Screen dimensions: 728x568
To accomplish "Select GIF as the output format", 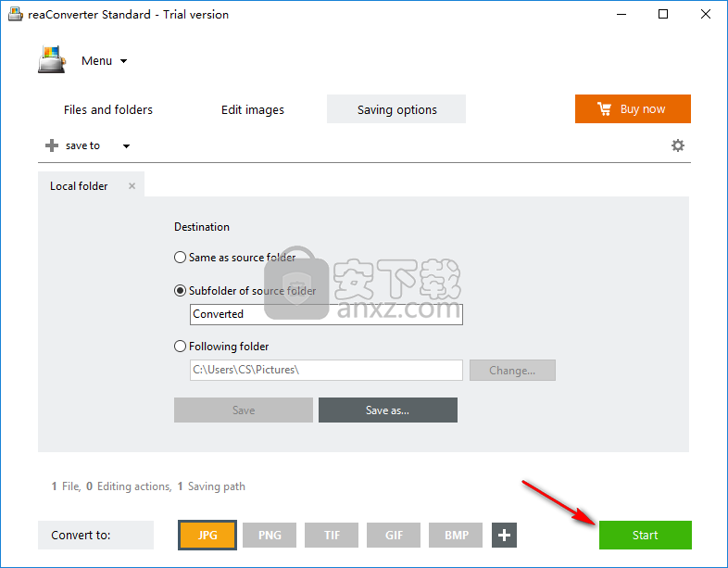I will point(394,535).
